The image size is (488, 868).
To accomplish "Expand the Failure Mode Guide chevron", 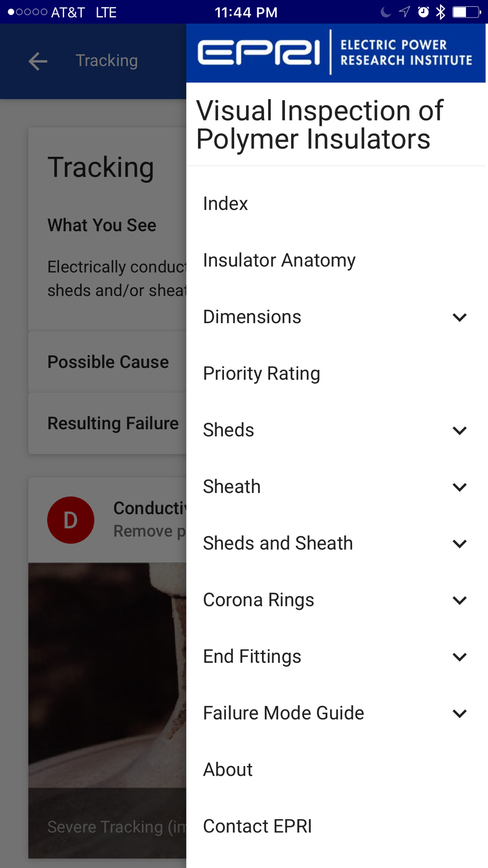I will [460, 714].
